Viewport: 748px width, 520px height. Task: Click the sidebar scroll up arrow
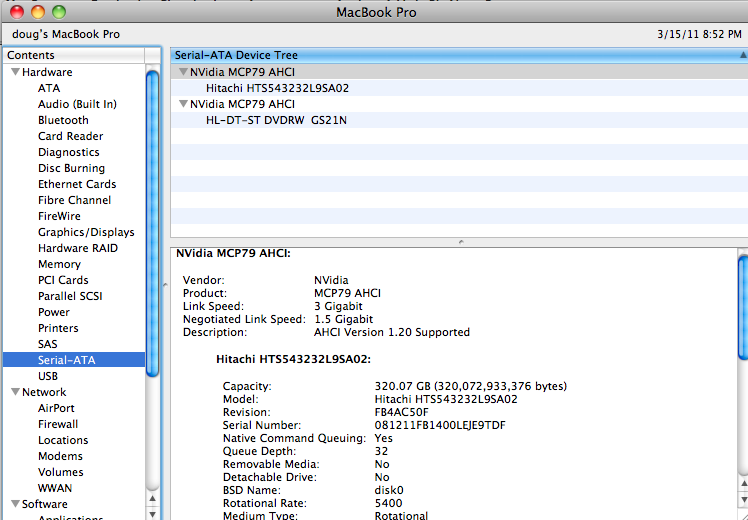coord(153,499)
